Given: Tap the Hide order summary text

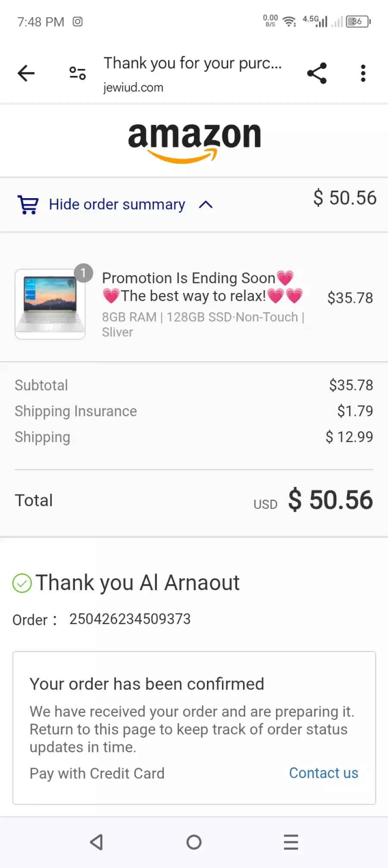Looking at the screenshot, I should 117,205.
